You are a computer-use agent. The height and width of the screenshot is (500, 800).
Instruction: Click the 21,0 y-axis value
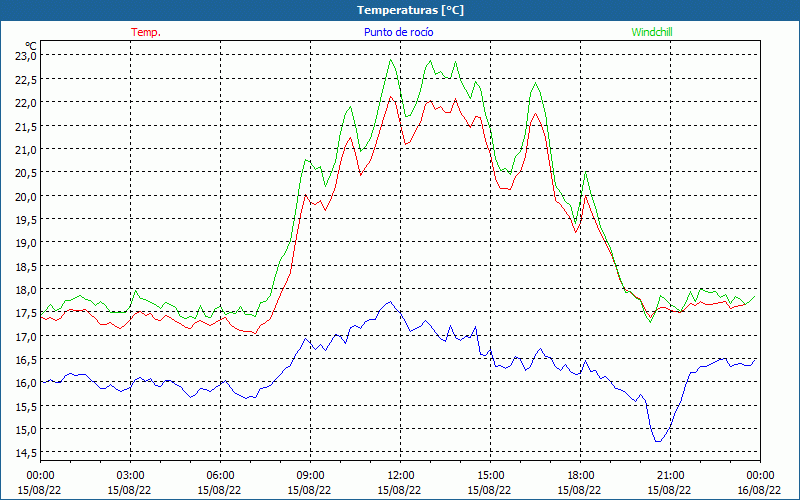(26, 149)
